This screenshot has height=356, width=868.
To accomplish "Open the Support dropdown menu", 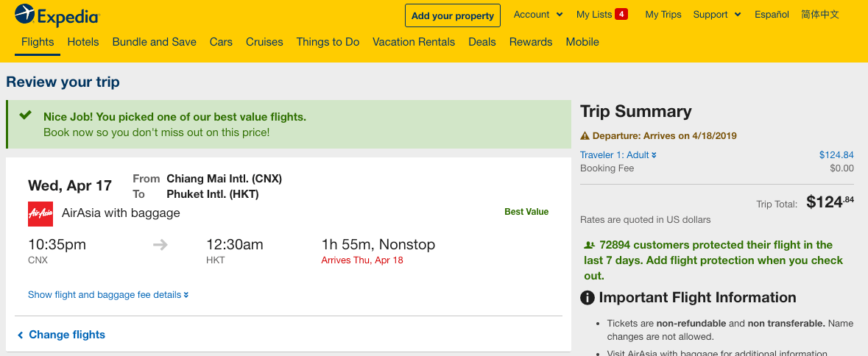I will click(717, 15).
